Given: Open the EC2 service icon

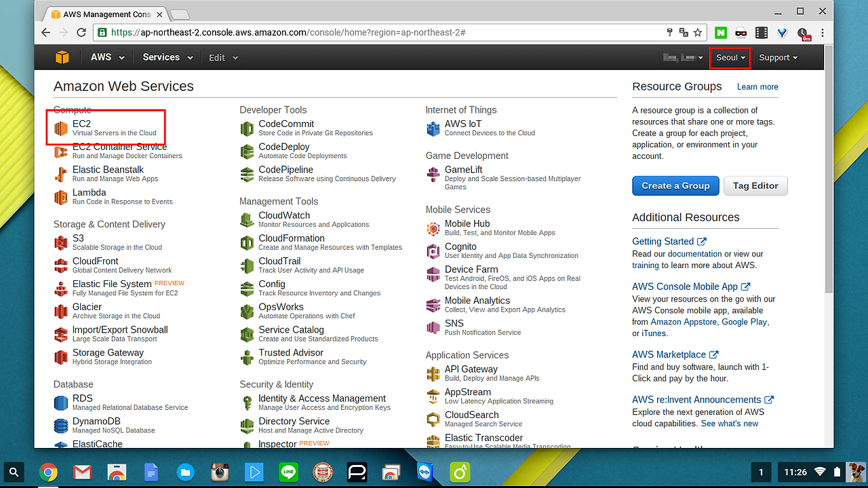Looking at the screenshot, I should point(61,128).
